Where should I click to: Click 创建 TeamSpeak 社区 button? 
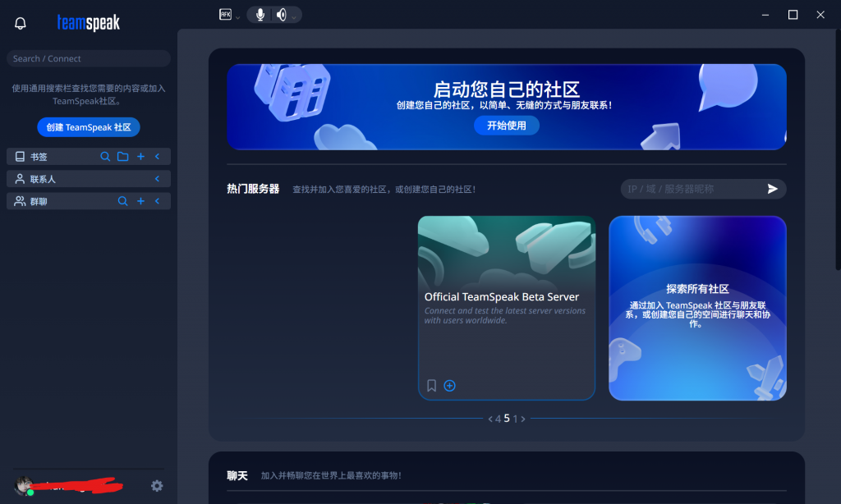[89, 127]
